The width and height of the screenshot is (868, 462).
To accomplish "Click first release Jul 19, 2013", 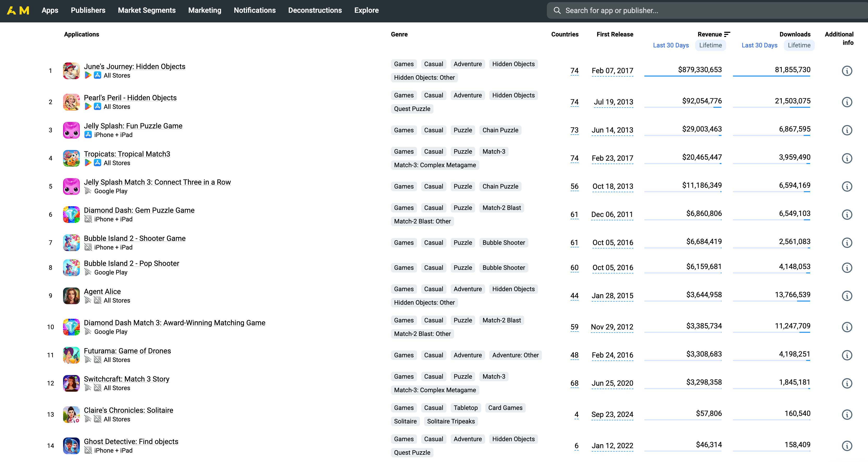I will (613, 102).
